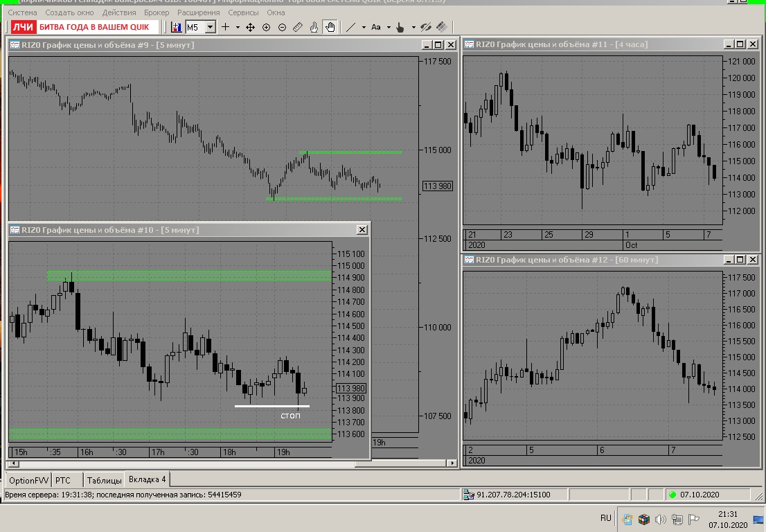Click the Rubik's cube tray icon
This screenshot has width=766, height=532.
point(644,520)
